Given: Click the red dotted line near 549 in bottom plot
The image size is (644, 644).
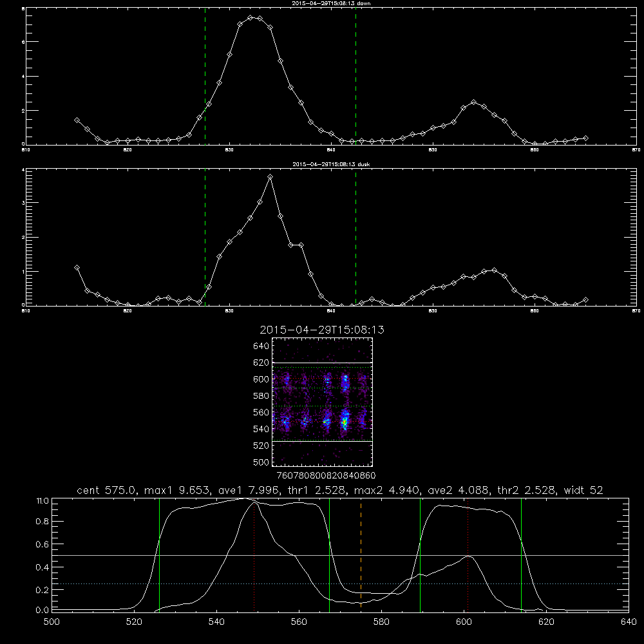Looking at the screenshot, I should click(254, 555).
